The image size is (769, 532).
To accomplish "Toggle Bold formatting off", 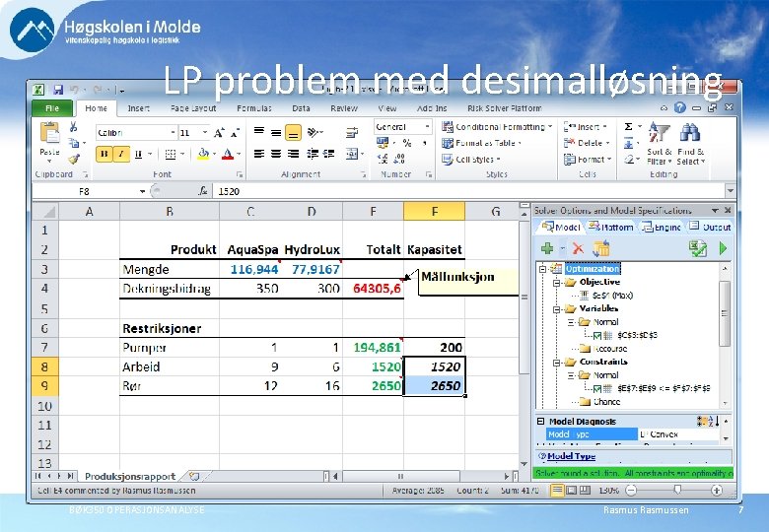I will click(104, 154).
